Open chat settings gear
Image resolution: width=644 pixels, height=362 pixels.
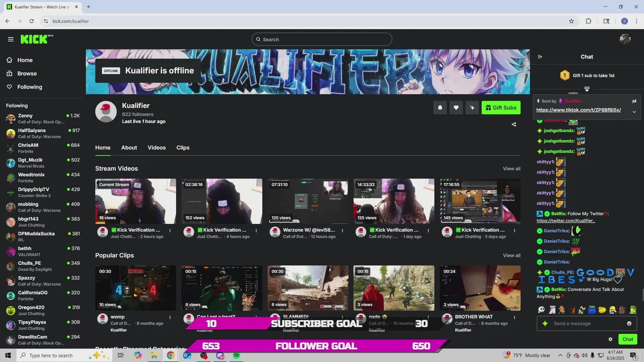[610, 339]
